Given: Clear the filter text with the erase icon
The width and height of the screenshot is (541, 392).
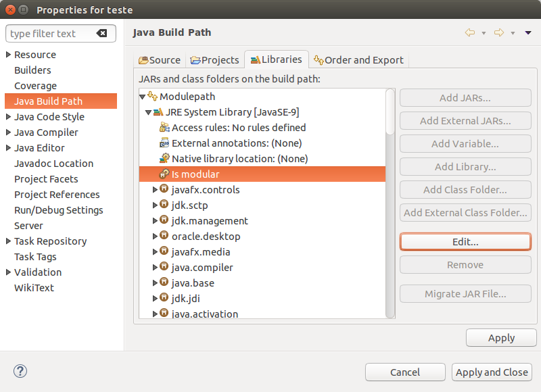Looking at the screenshot, I should (x=102, y=33).
